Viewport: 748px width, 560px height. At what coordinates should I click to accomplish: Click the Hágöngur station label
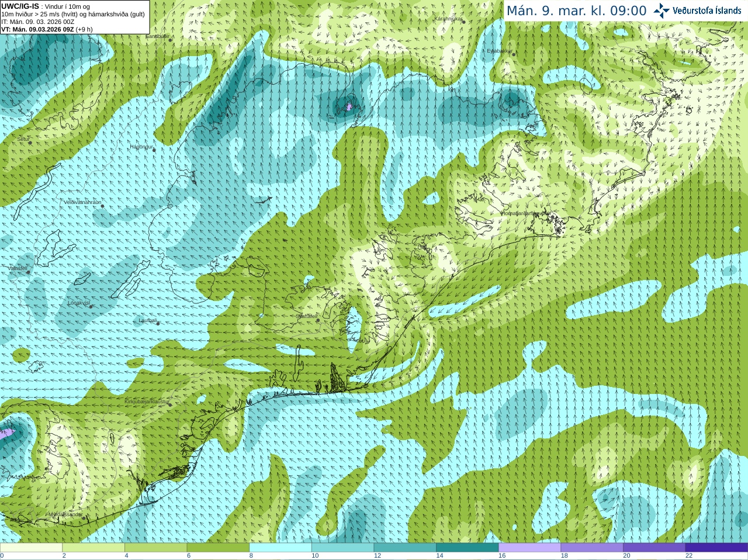(141, 147)
